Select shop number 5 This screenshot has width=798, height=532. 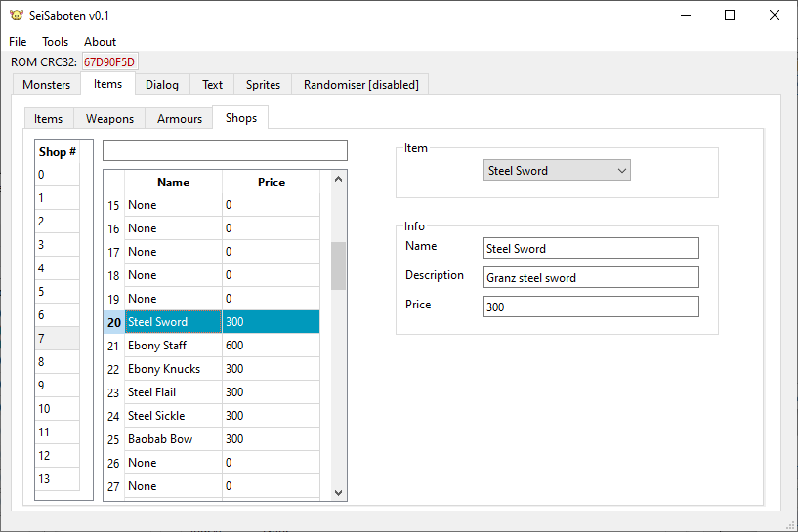point(58,292)
